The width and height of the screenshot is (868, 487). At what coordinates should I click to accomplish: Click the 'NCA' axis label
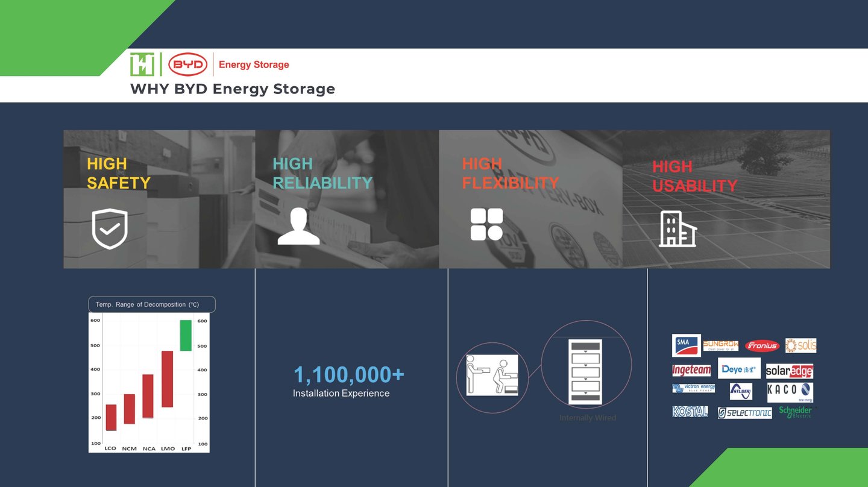pyautogui.click(x=149, y=448)
